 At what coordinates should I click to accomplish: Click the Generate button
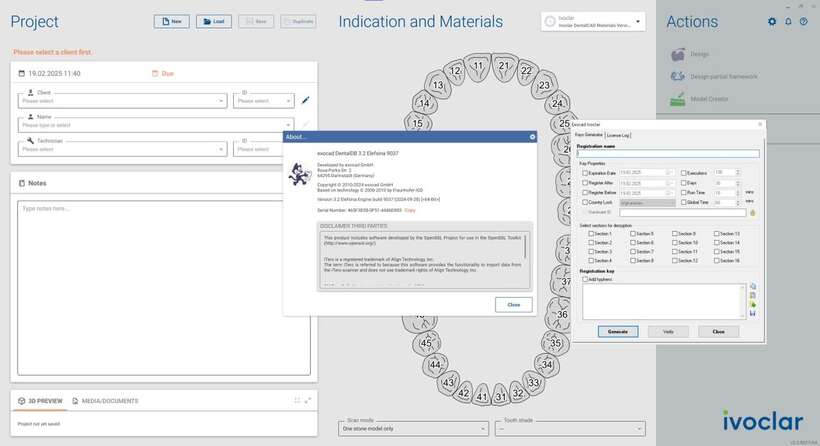(617, 331)
